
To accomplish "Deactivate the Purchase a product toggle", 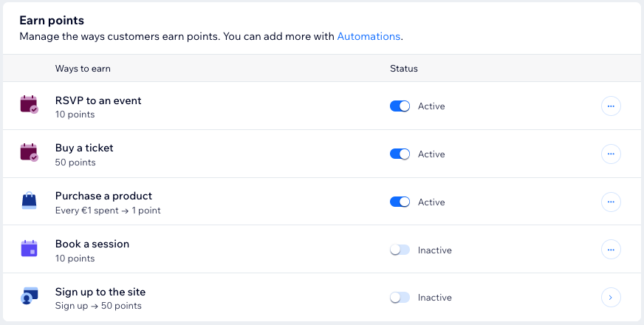I will tap(400, 202).
